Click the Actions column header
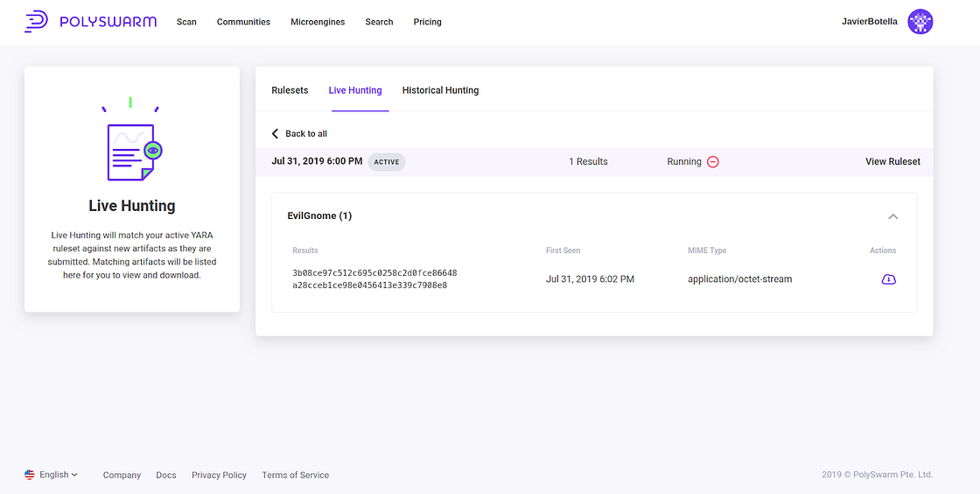Image resolution: width=980 pixels, height=494 pixels. tap(883, 251)
